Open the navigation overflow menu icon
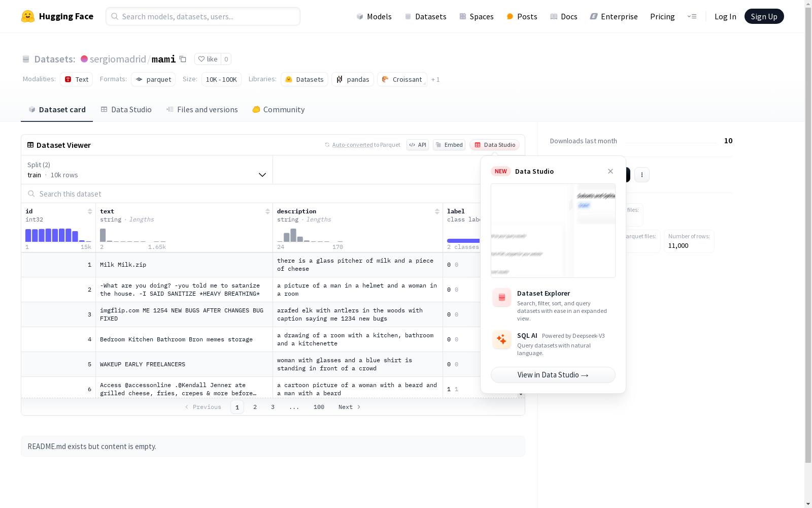This screenshot has height=508, width=812. 692,16
